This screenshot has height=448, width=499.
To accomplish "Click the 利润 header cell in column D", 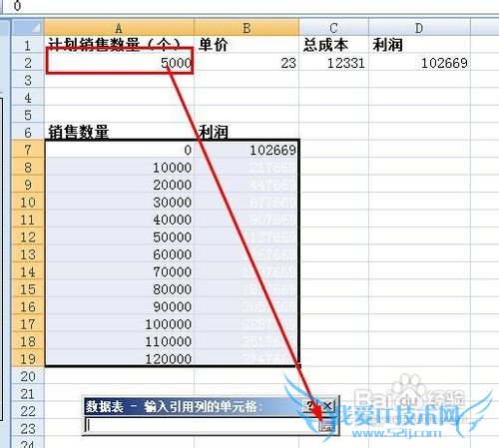I will coord(419,45).
